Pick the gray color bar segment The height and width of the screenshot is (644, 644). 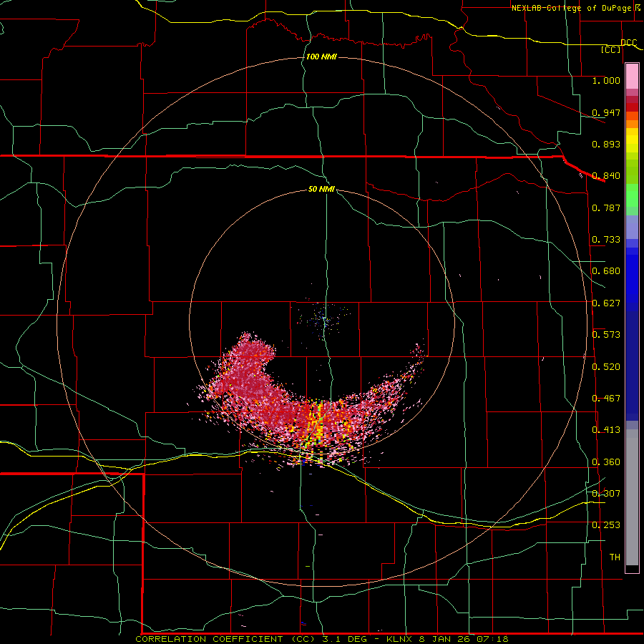(632, 497)
